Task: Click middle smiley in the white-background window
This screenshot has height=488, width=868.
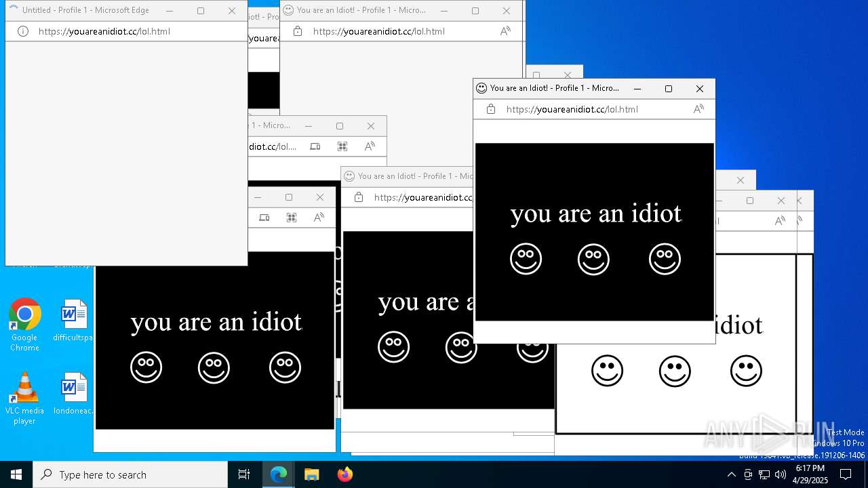Action: pyautogui.click(x=675, y=371)
